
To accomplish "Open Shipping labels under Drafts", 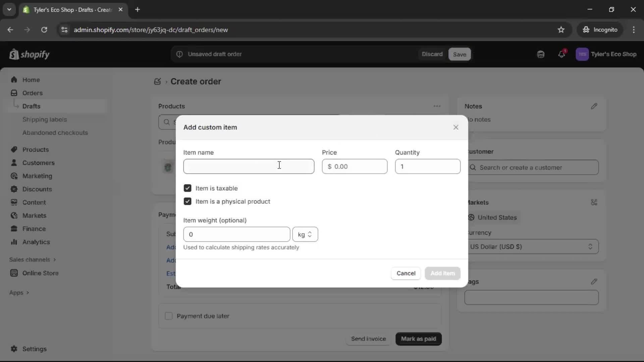I will (45, 119).
